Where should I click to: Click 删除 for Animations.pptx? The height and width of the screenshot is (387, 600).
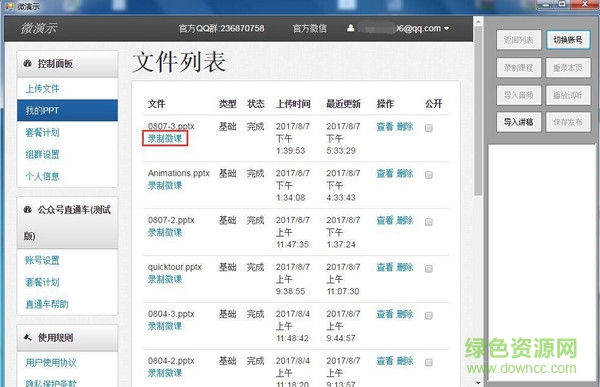405,173
